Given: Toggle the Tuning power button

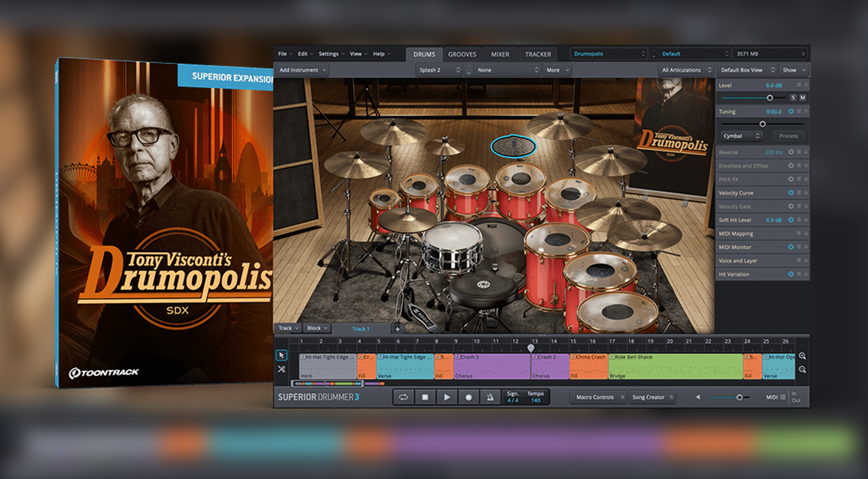Looking at the screenshot, I should 791,112.
